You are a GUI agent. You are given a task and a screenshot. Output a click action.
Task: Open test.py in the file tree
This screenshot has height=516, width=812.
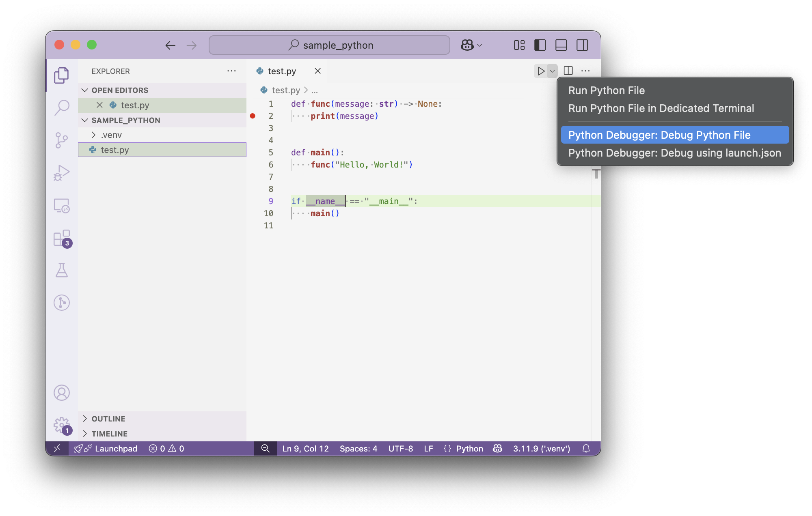(162, 150)
